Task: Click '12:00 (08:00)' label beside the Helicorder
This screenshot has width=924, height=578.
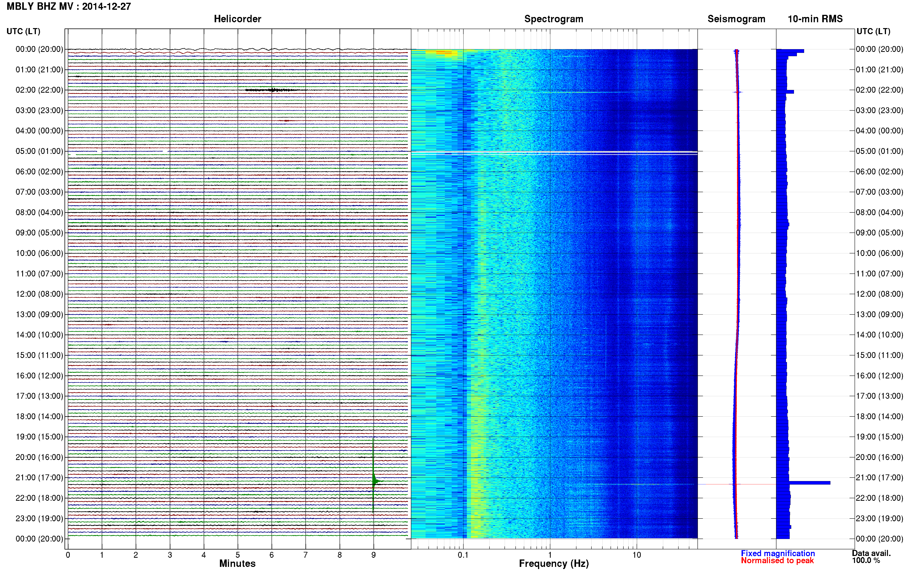Action: coord(39,294)
